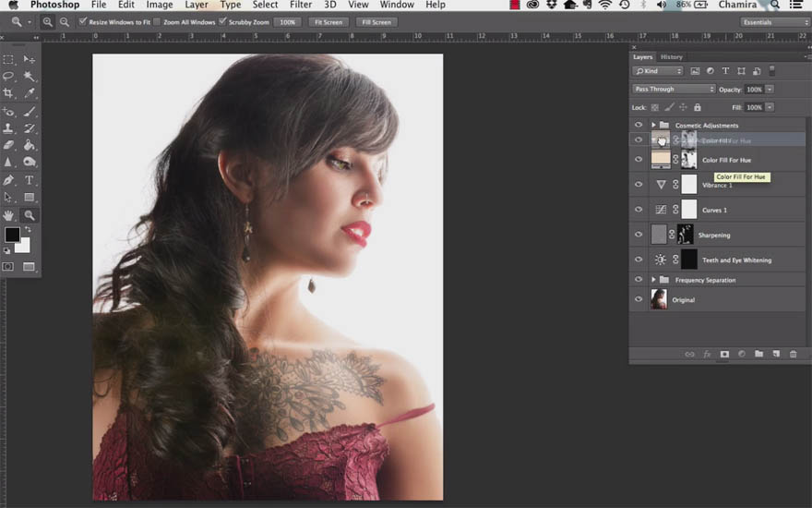The image size is (812, 508).
Task: Expand the Cosmetic Adjustments group
Action: [x=653, y=125]
